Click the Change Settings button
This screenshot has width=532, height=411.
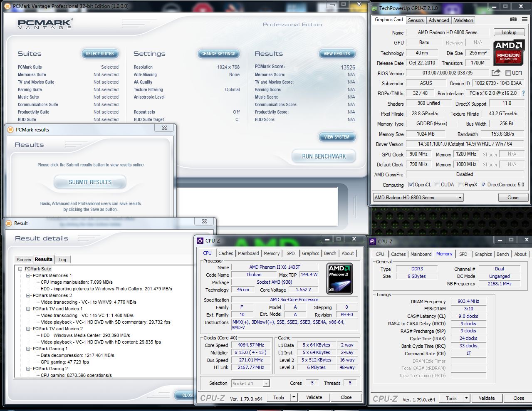(218, 54)
